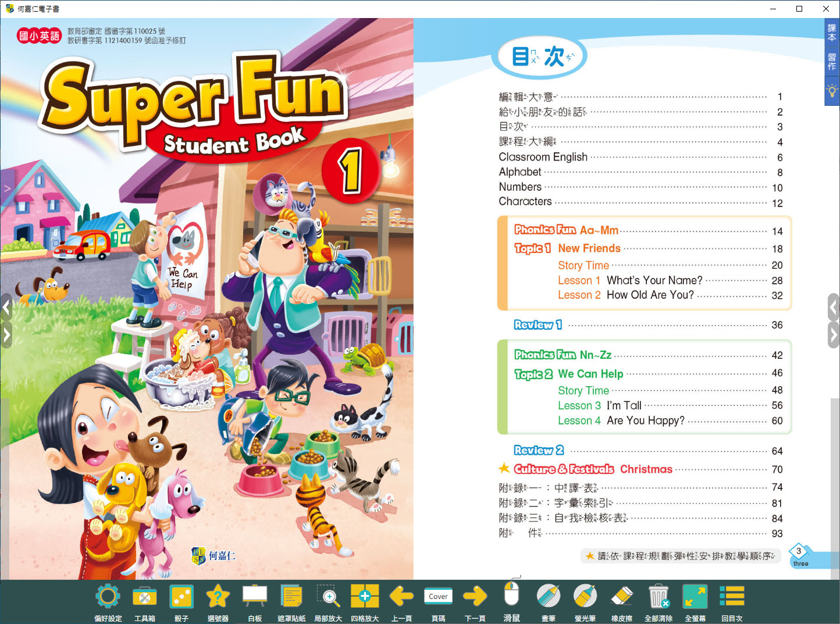Select the 螢光筆 highlighter tool
The width and height of the screenshot is (840, 624).
click(x=585, y=597)
